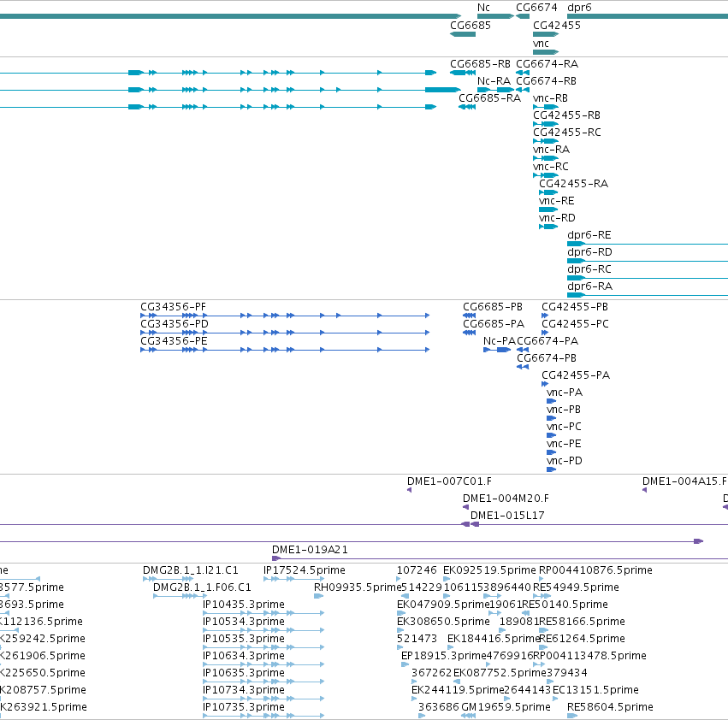Select EST DMG2B.1_1.F06.C1
This screenshot has width=728, height=720.
[x=202, y=587]
